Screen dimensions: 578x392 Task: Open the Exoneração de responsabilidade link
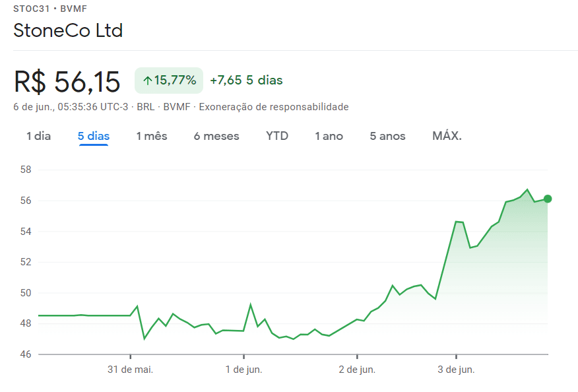pos(274,107)
